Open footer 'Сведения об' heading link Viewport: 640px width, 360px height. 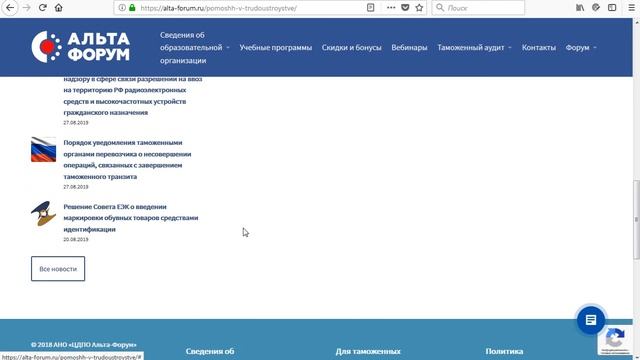pyautogui.click(x=210, y=351)
